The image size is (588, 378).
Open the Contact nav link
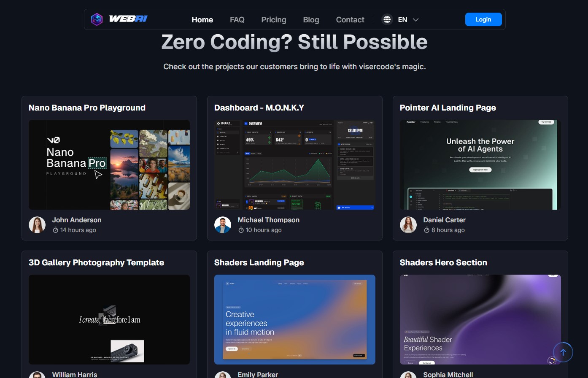click(350, 20)
